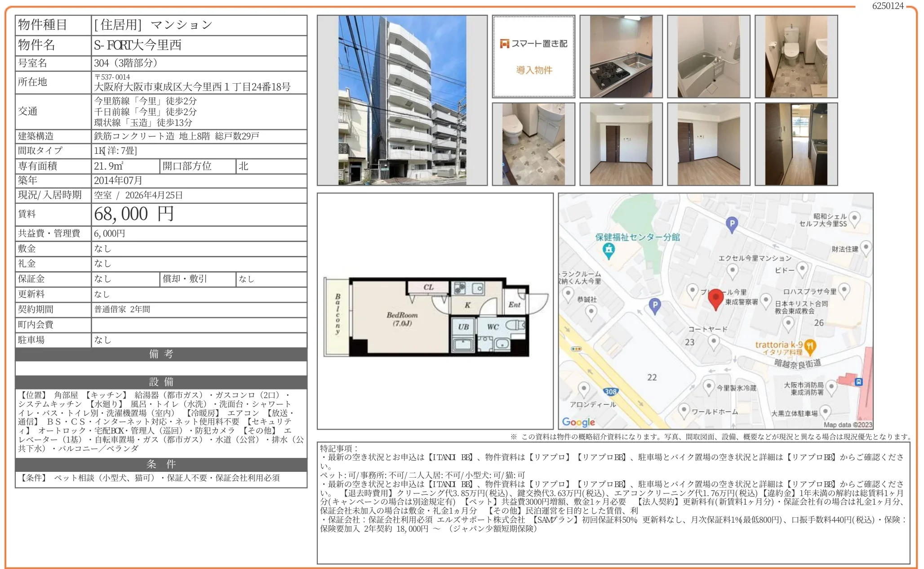Click the スマート置き配 導入物件 banner

click(x=533, y=57)
